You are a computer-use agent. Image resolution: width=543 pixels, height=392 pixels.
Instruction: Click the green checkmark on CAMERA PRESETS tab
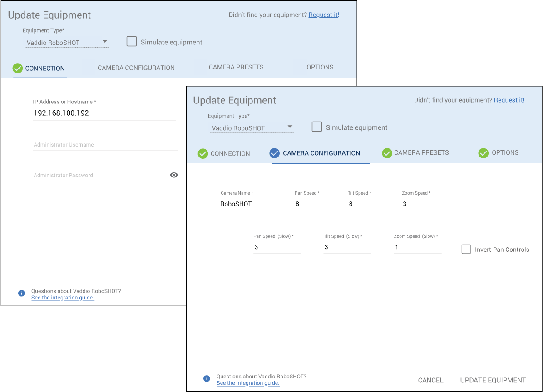click(387, 153)
